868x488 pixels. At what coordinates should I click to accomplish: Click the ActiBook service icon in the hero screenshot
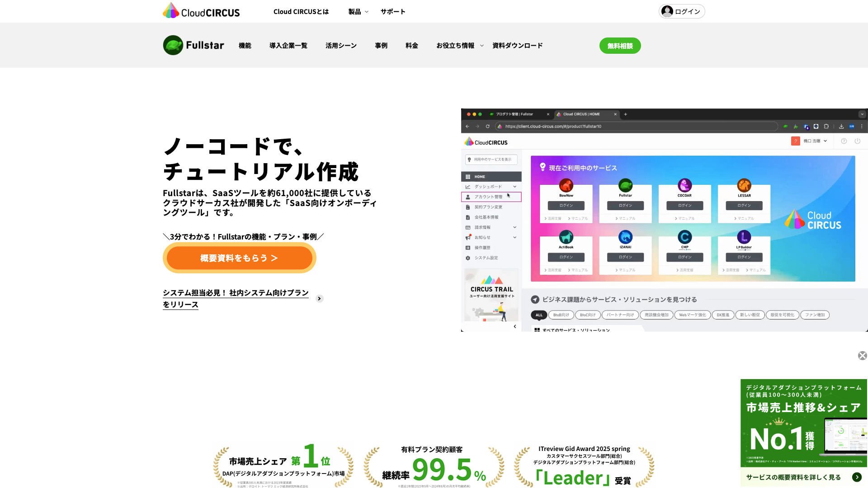(566, 237)
